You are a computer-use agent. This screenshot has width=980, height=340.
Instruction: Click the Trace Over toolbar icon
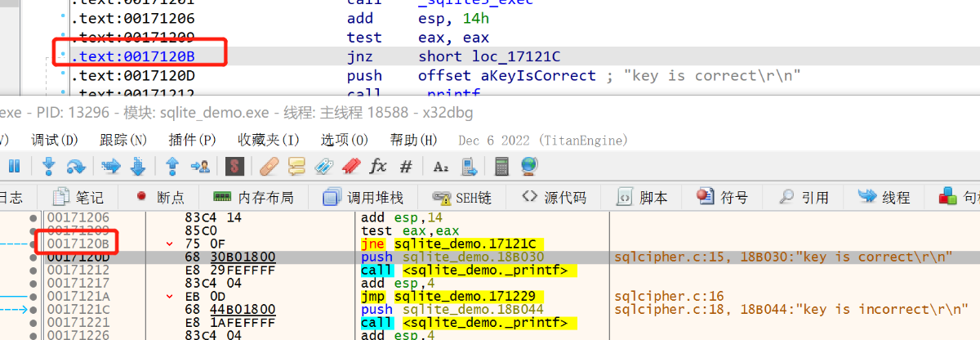[x=138, y=166]
